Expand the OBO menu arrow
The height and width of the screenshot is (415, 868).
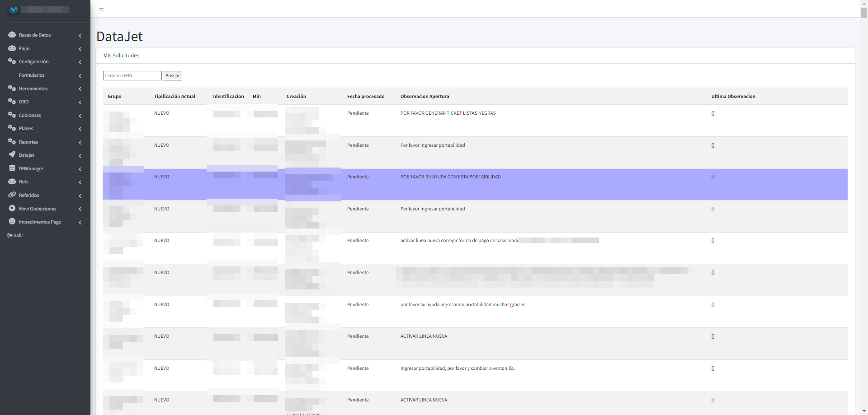(80, 102)
